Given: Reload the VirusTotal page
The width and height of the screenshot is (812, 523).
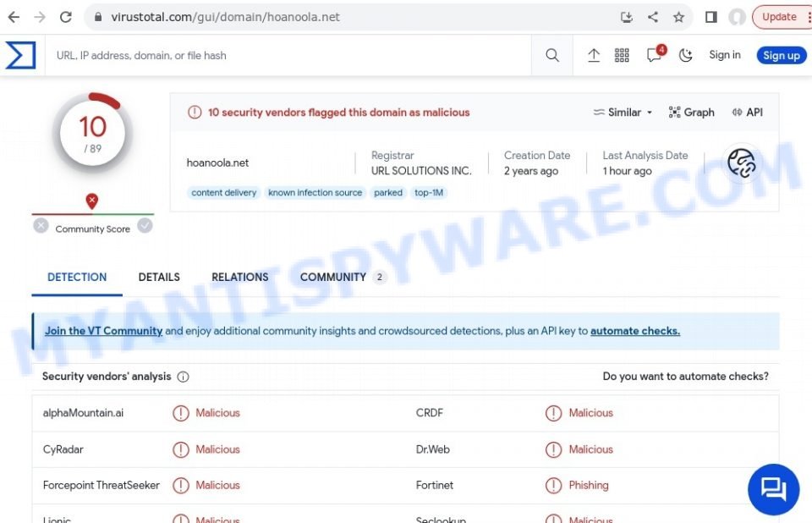Looking at the screenshot, I should click(x=66, y=17).
